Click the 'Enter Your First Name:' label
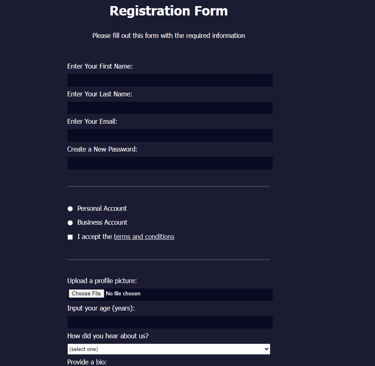The image size is (375, 366). tap(100, 66)
